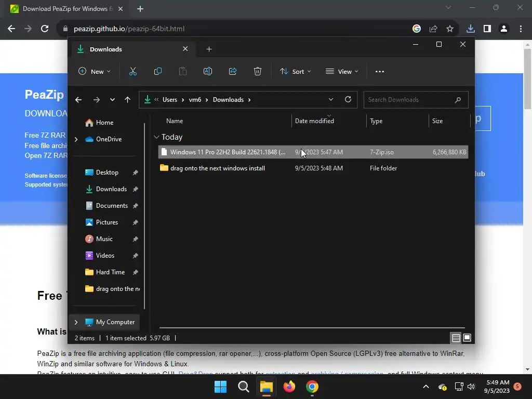
Task: Go back in File Explorer
Action: pos(78,100)
